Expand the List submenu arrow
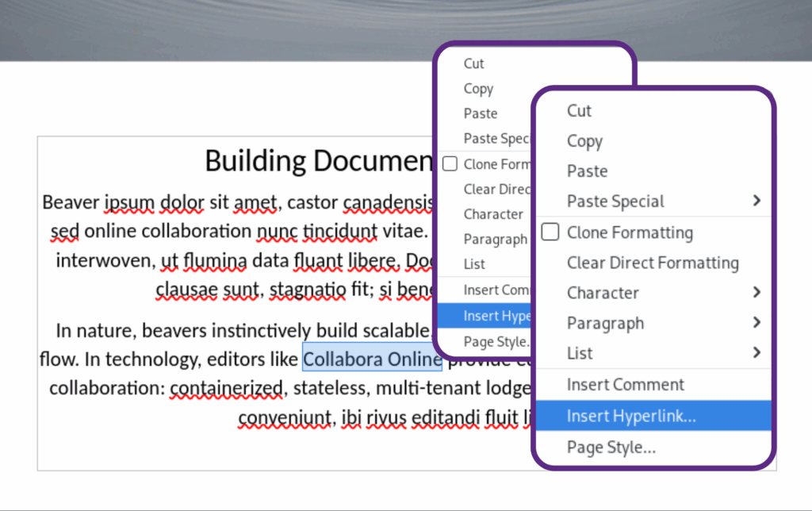The height and width of the screenshot is (511, 812). (756, 353)
